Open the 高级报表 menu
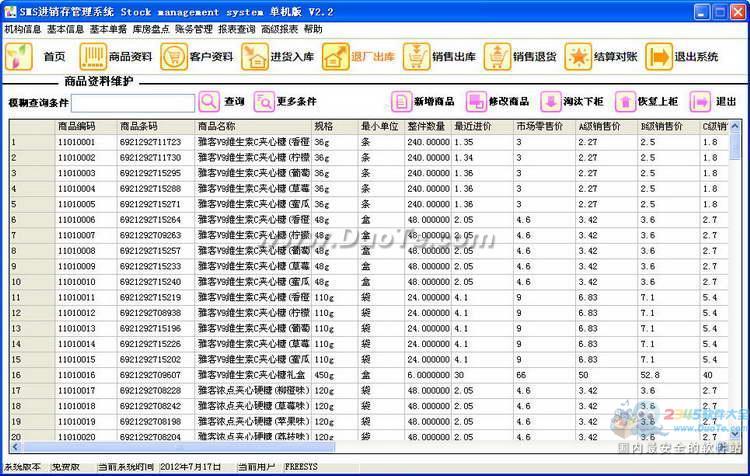 click(x=279, y=29)
